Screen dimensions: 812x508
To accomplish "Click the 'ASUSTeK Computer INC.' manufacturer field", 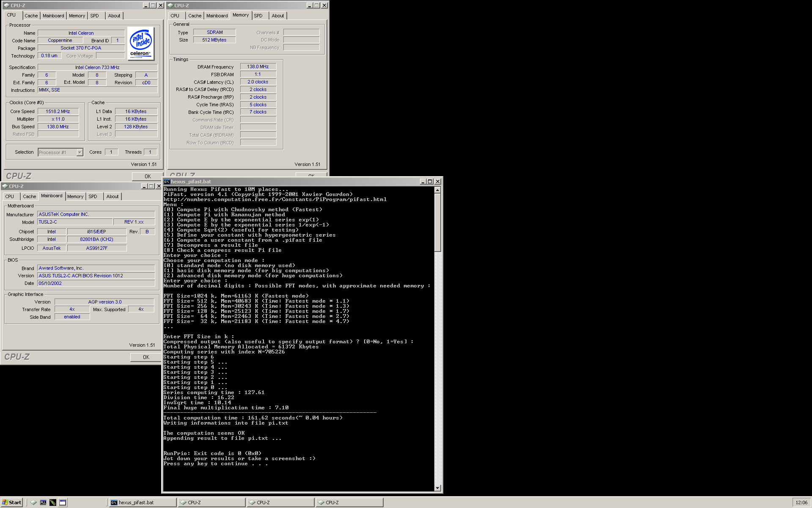I will tap(96, 215).
